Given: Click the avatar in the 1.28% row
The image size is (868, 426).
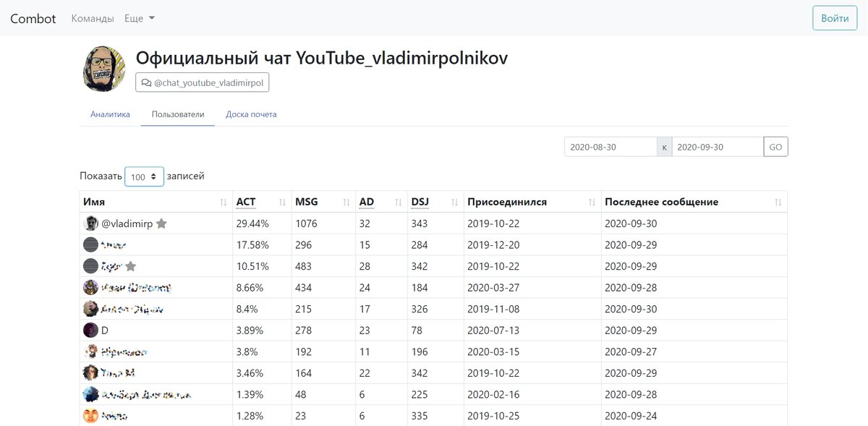Looking at the screenshot, I should click(90, 416).
